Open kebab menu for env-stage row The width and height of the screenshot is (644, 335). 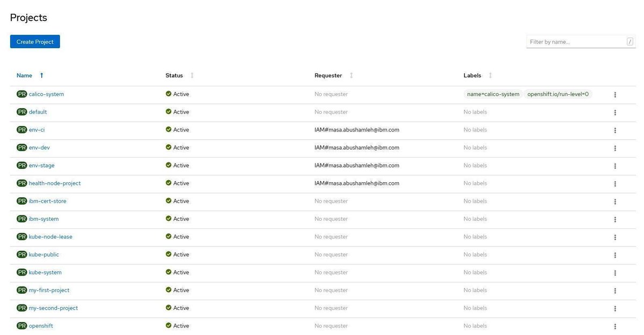615,166
